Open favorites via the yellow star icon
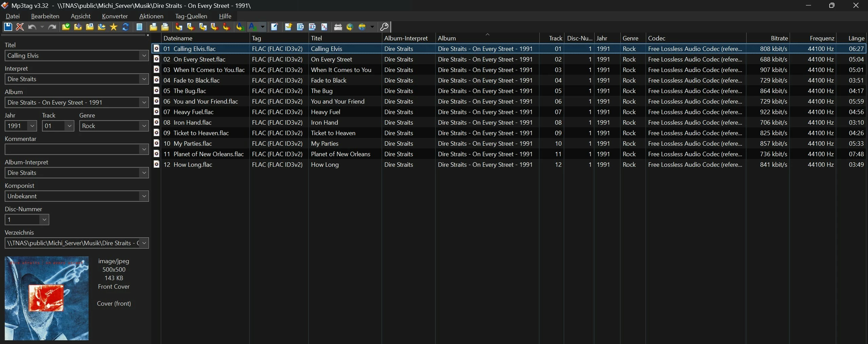The height and width of the screenshot is (344, 868). point(114,27)
